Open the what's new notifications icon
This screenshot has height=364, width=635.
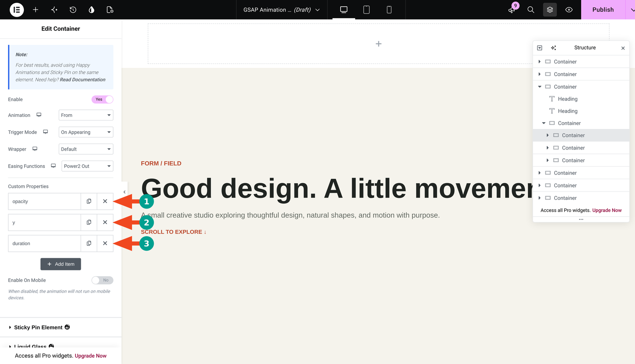(512, 10)
